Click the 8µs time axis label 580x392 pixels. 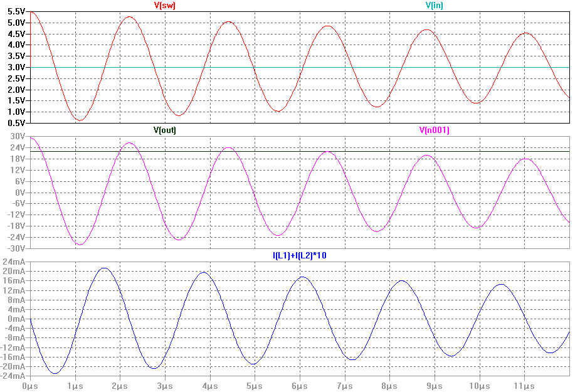[x=389, y=386]
